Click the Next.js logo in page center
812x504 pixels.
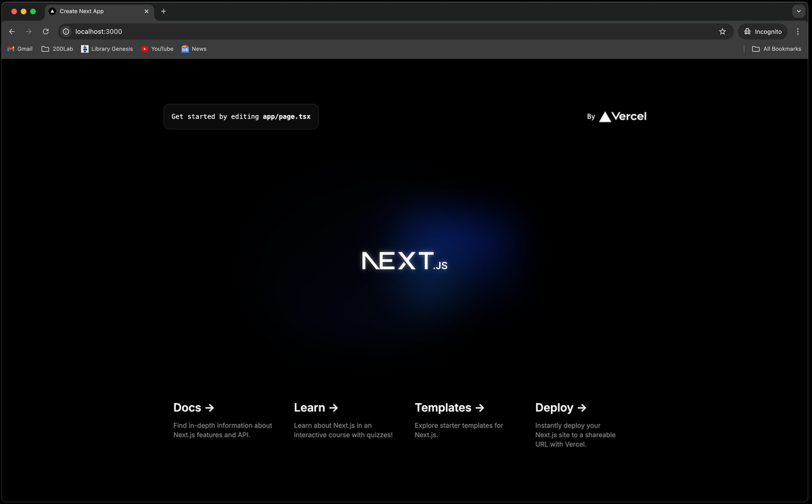point(403,260)
